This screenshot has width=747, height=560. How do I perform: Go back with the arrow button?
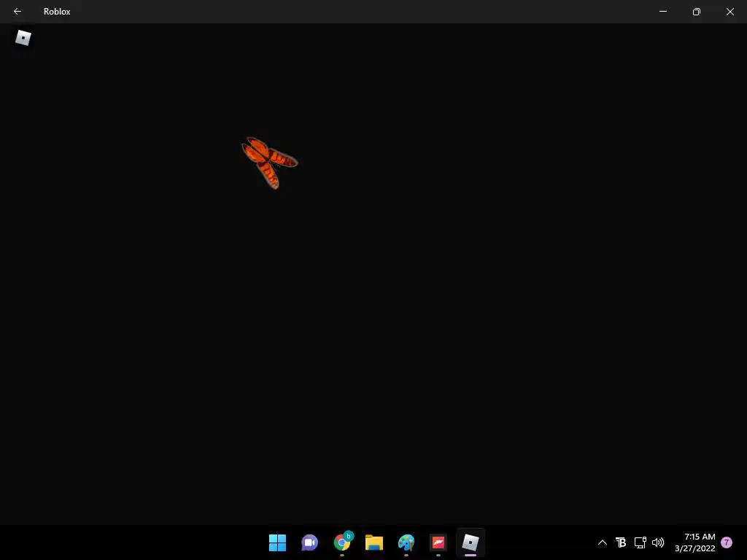[18, 12]
